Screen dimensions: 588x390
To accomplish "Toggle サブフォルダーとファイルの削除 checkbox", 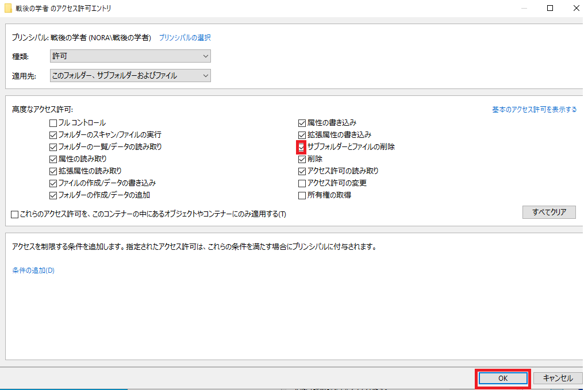I will click(302, 147).
